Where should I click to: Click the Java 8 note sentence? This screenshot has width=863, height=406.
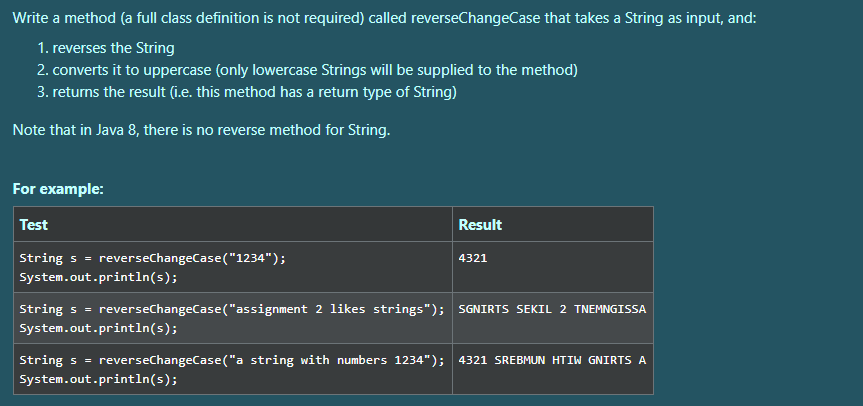(201, 130)
